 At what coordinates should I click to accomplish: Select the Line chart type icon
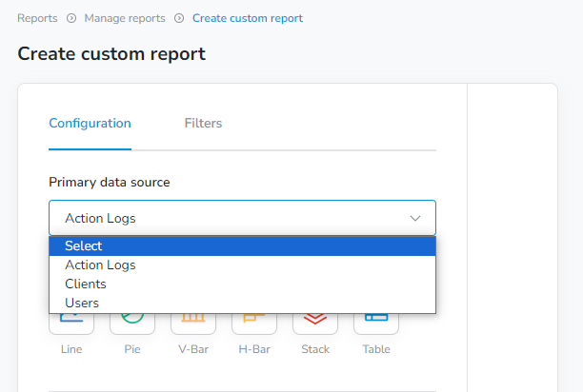click(x=71, y=323)
